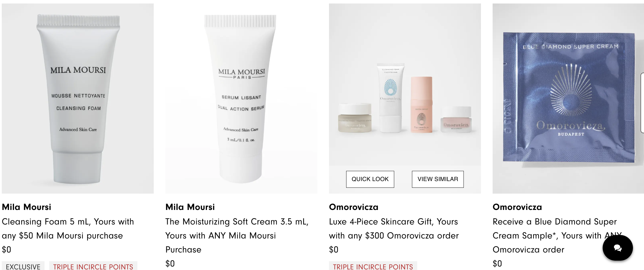The image size is (644, 270).
Task: Click the Omorovicza brand name above the gift set title
Action: pos(354,207)
